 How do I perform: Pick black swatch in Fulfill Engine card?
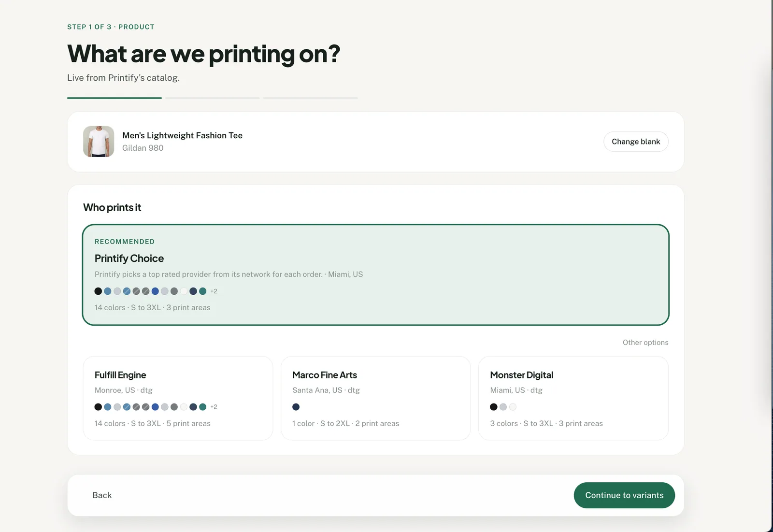98,407
